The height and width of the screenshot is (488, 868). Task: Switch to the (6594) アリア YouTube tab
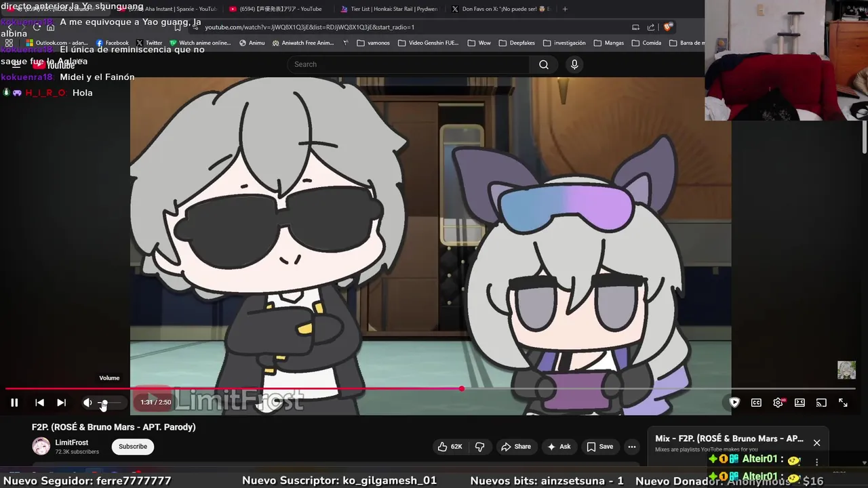277,9
